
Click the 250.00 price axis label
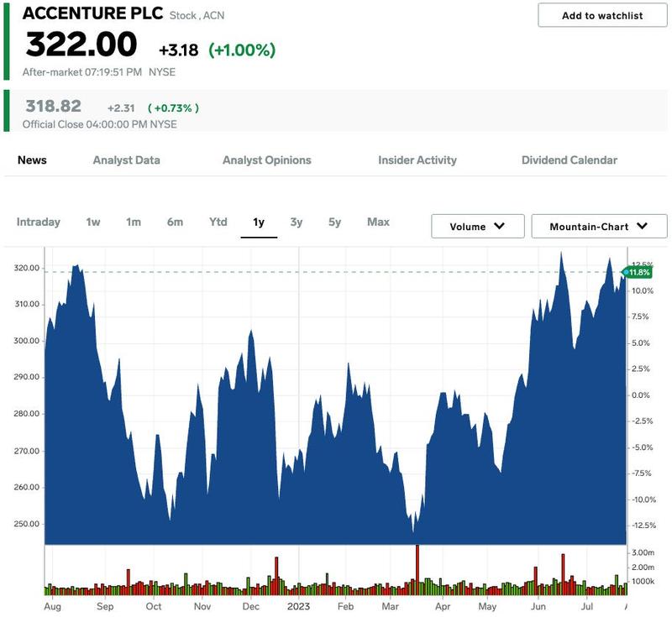(27, 524)
